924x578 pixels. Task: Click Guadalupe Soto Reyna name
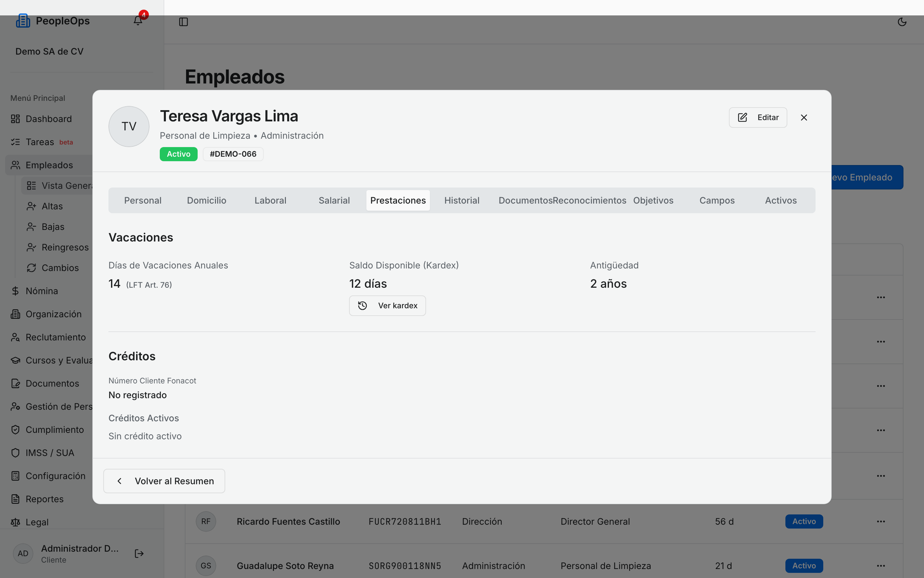(285, 566)
